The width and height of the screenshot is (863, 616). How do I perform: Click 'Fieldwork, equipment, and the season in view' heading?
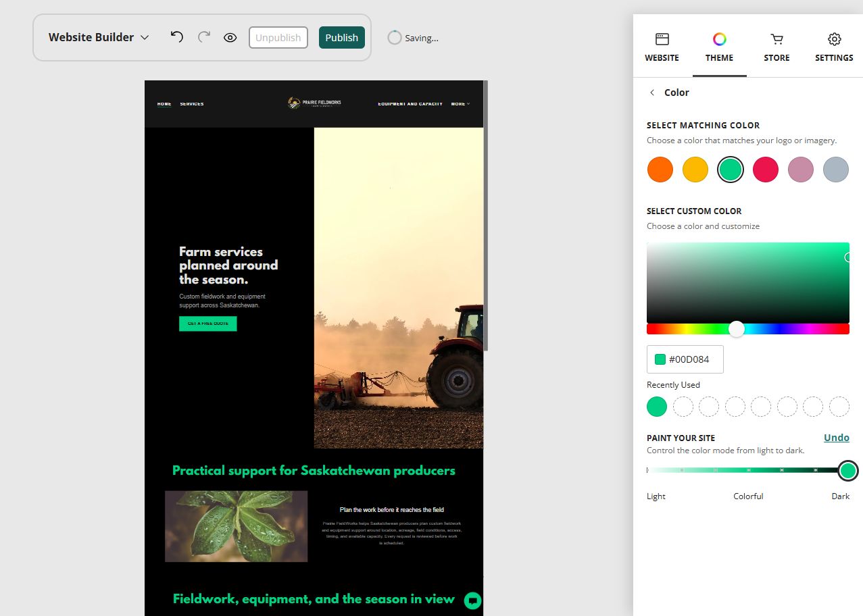coord(314,599)
